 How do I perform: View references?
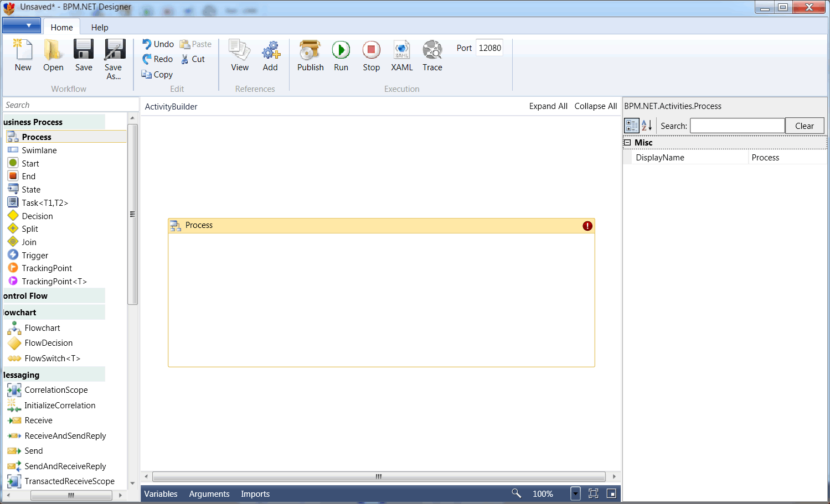coord(240,55)
